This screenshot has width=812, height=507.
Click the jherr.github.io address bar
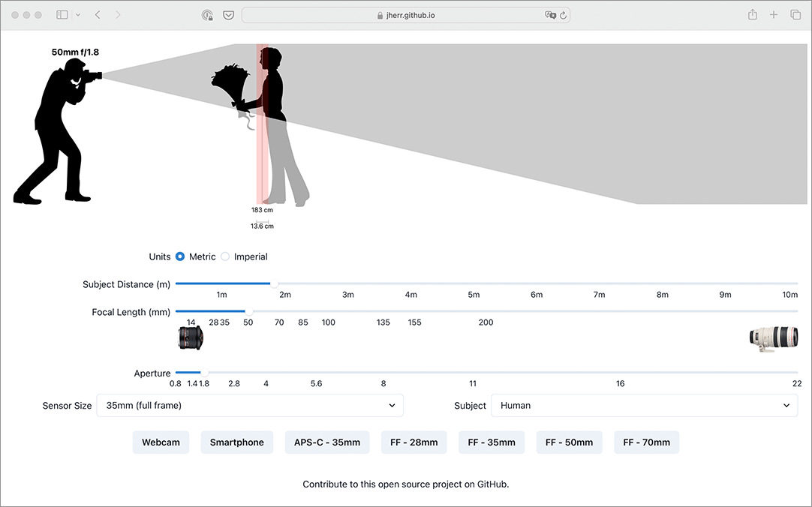(406, 15)
